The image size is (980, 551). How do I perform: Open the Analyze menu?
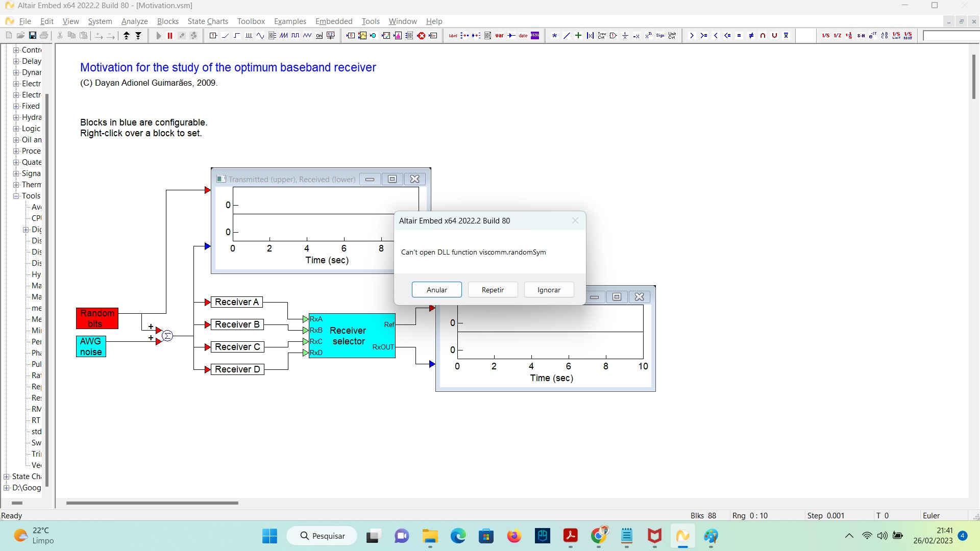134,21
